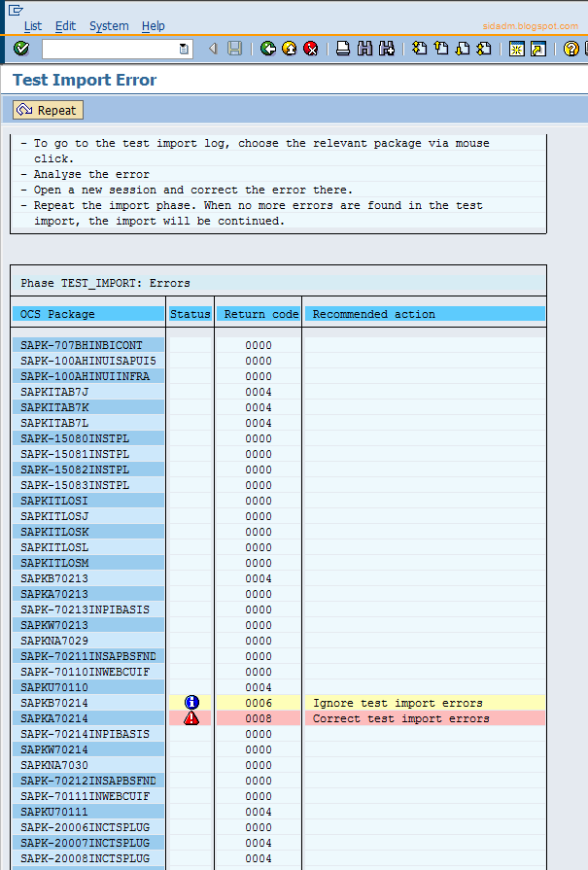Viewport: 588px width, 870px height.
Task: Go to First Page icon
Action: [419, 49]
